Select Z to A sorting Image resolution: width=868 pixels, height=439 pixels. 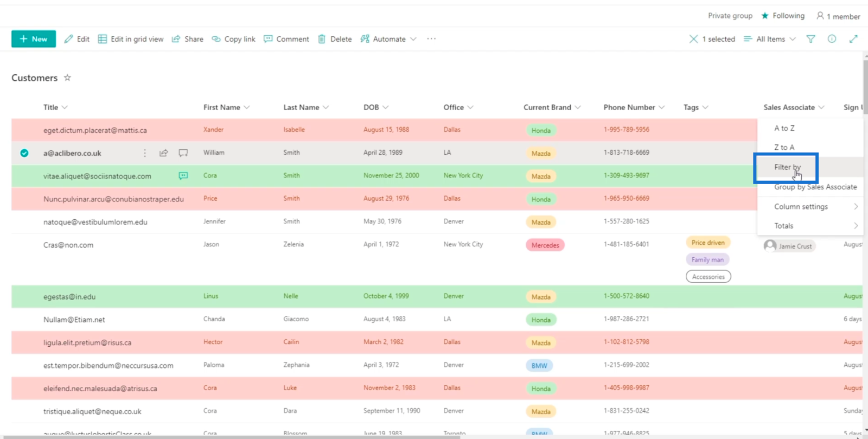tap(784, 148)
